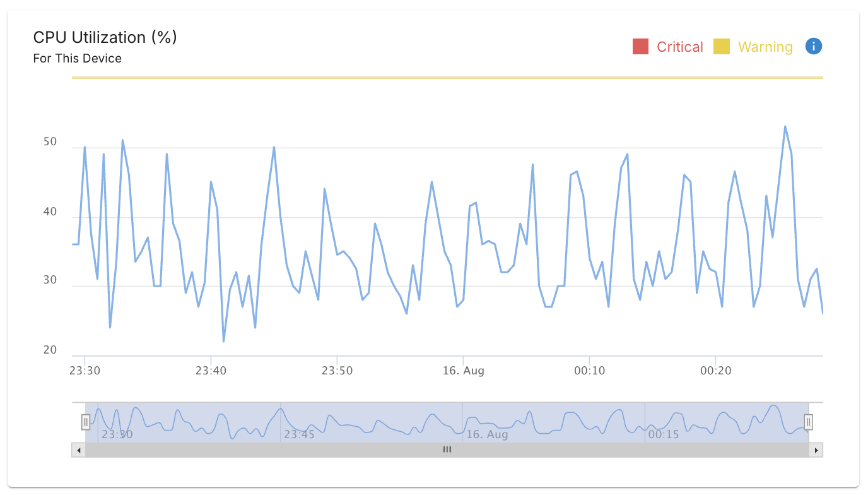Click the 23:45 marker in the navigator
This screenshot has height=495, width=868.
point(300,434)
